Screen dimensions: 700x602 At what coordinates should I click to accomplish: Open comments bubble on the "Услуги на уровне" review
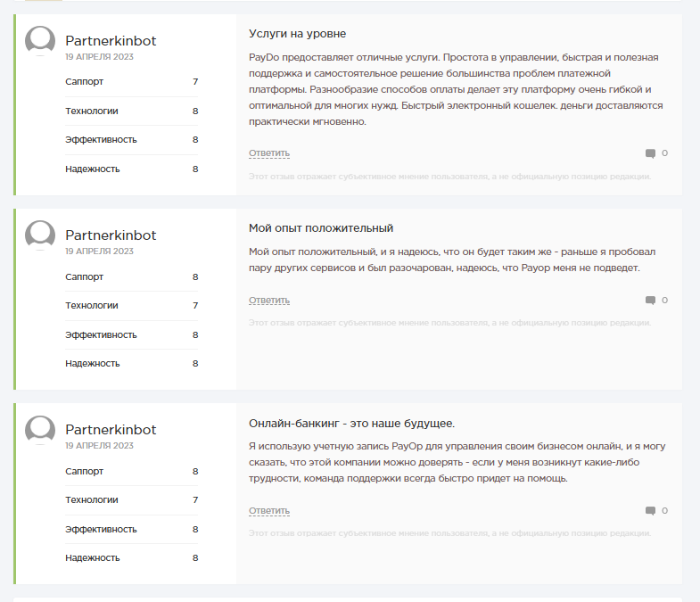click(x=651, y=153)
